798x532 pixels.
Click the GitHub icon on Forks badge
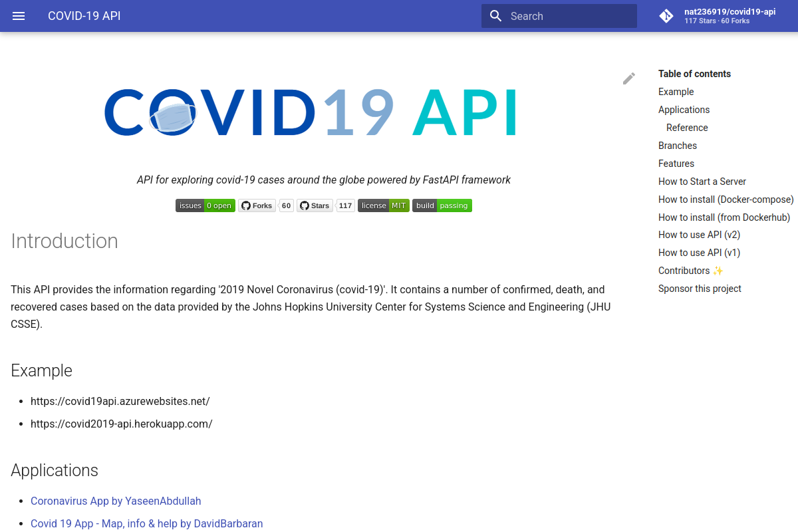click(x=245, y=205)
